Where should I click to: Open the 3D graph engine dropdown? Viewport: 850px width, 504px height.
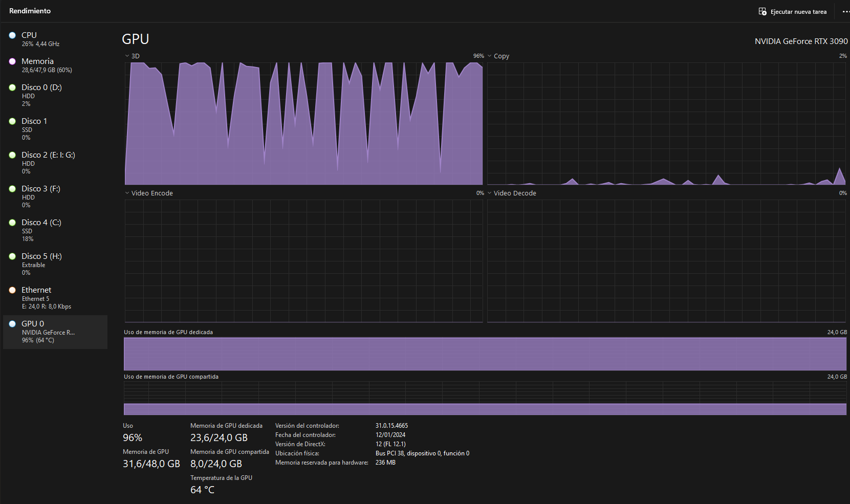point(127,56)
